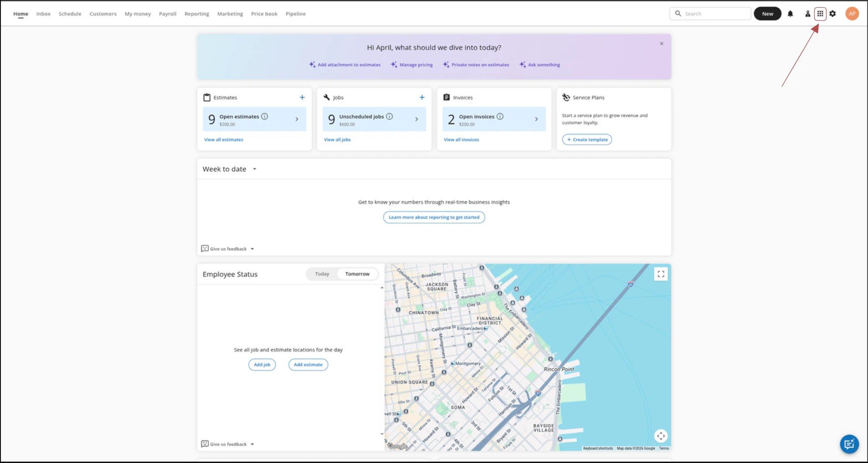
Task: Open the chat support bubble
Action: 849,444
